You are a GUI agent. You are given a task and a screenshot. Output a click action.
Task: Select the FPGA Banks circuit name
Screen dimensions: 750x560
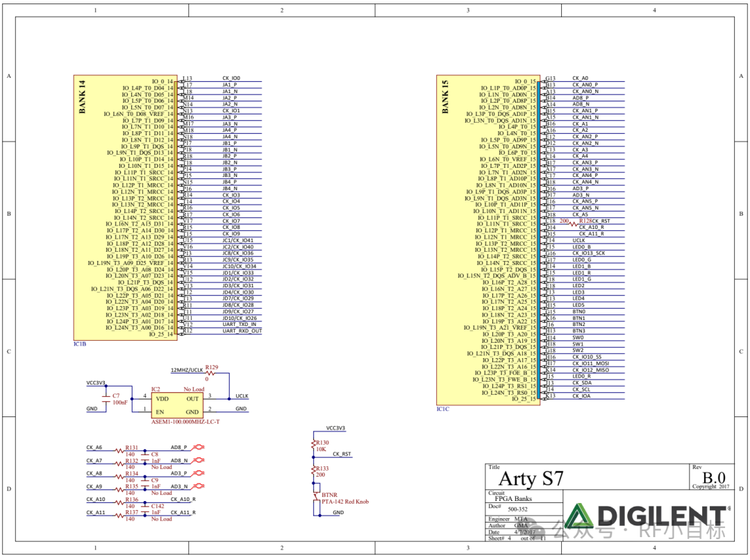(x=513, y=498)
